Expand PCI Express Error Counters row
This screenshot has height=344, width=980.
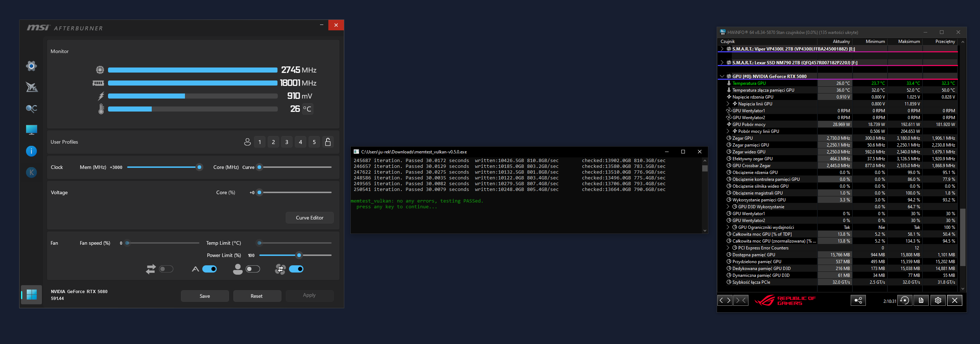coord(728,248)
